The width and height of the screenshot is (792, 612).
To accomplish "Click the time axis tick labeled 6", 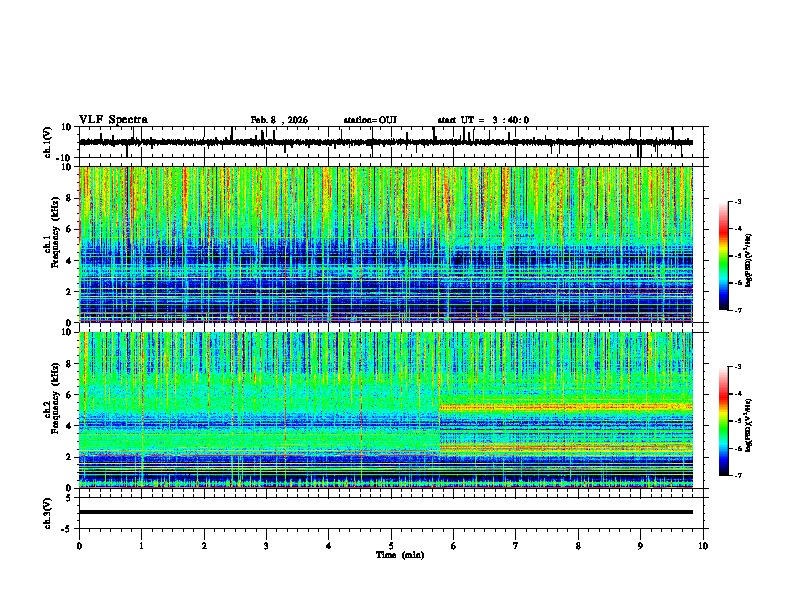I will [454, 546].
